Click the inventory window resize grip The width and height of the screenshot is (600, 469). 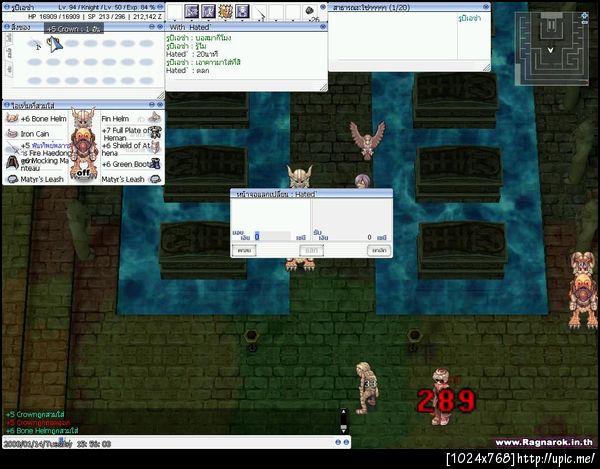(x=160, y=95)
